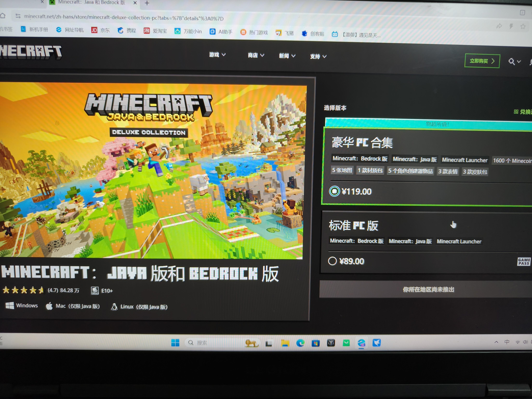Switch the 中 input method indicator
The image size is (532, 399).
coord(507,342)
